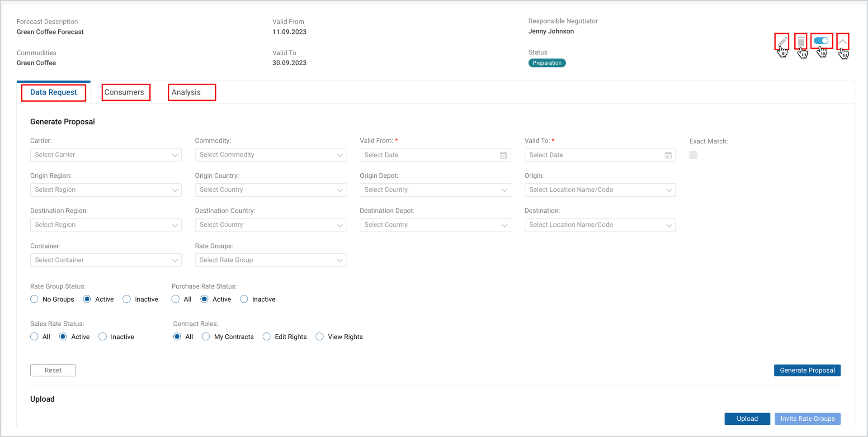Open the Destination location name/code dropdown
The height and width of the screenshot is (437, 868).
pyautogui.click(x=600, y=225)
